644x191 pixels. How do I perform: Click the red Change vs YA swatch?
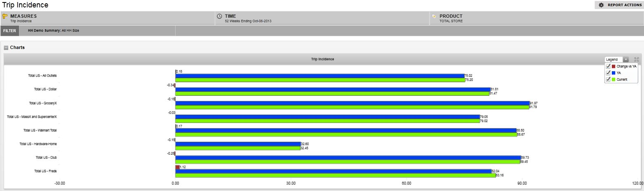coord(613,66)
